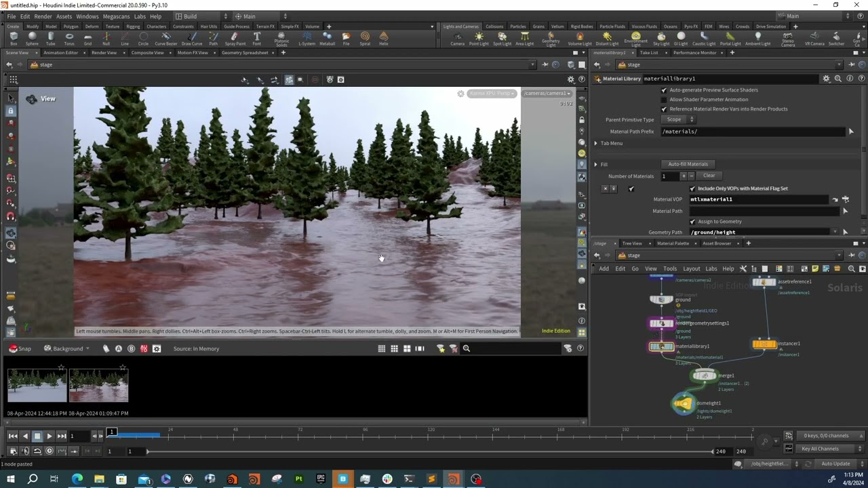Open Microsoft Edge from the taskbar
This screenshot has width=868, height=488.
(77, 479)
